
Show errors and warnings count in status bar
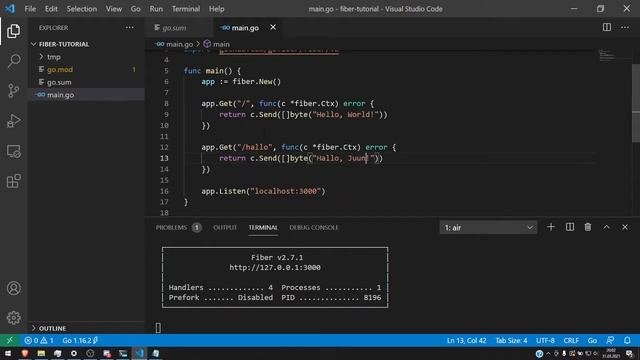click(39, 340)
